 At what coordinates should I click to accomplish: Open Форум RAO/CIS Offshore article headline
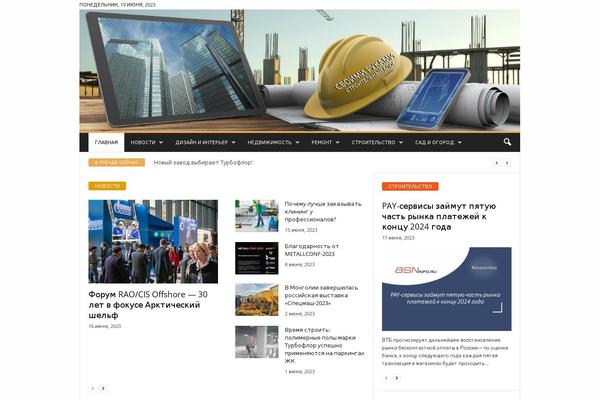(x=148, y=305)
